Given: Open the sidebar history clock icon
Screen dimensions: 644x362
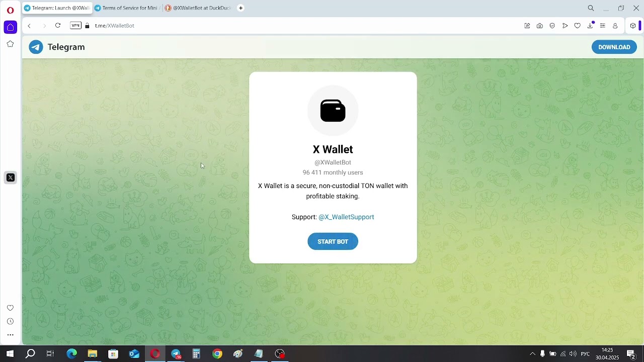Looking at the screenshot, I should [x=10, y=321].
